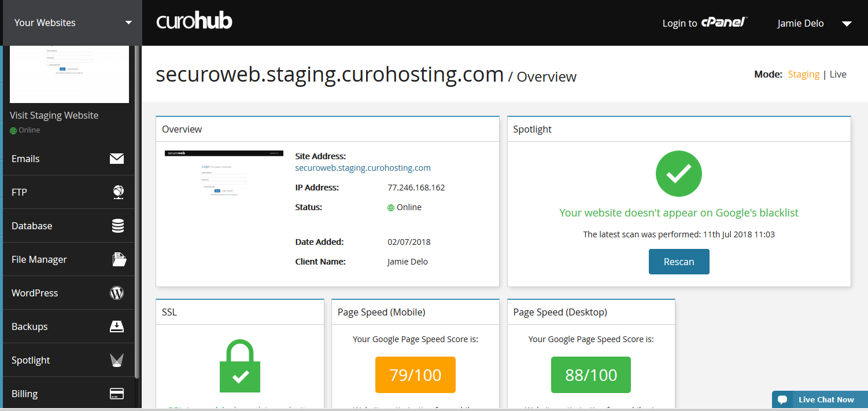Click the Status globe icon in Overview

pos(391,208)
